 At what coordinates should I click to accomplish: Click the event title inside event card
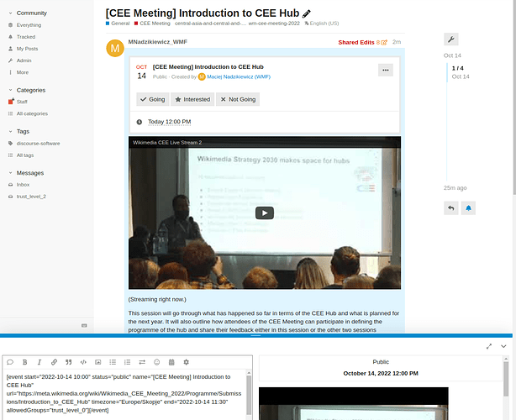point(208,67)
